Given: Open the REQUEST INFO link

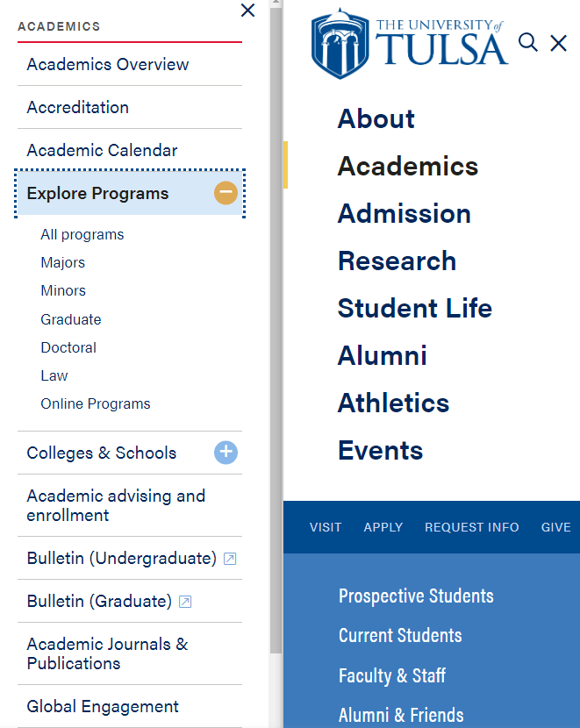Looking at the screenshot, I should [472, 527].
